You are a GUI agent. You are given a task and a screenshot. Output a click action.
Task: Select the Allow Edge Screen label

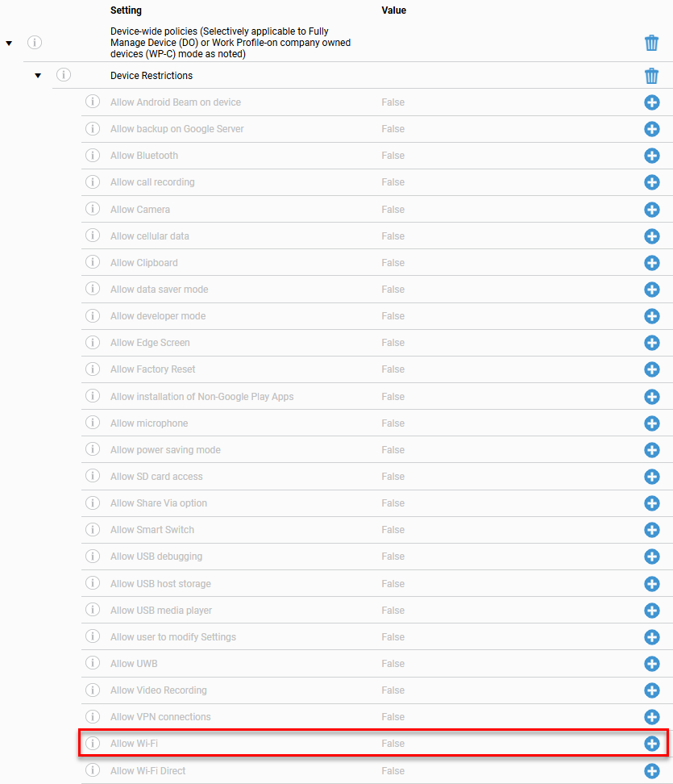tap(150, 343)
